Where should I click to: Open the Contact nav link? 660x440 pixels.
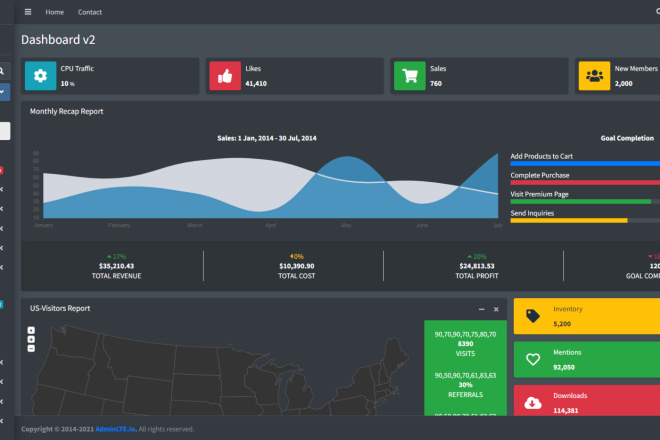coord(90,12)
